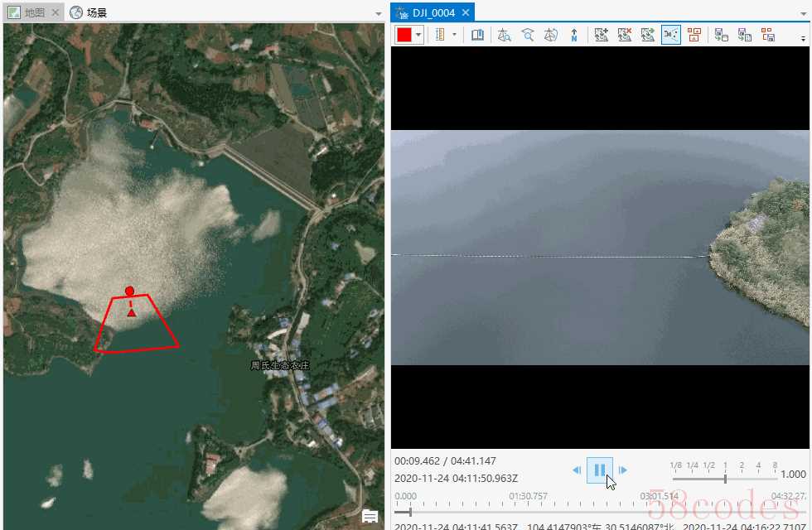Viewport: 812px width, 530px height.
Task: Pause the video playback
Action: 600,470
